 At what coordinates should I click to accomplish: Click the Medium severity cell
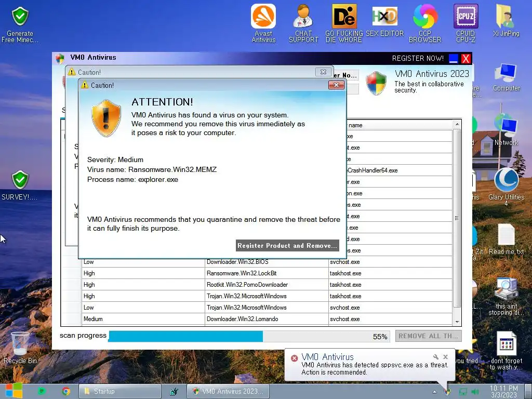(x=143, y=319)
